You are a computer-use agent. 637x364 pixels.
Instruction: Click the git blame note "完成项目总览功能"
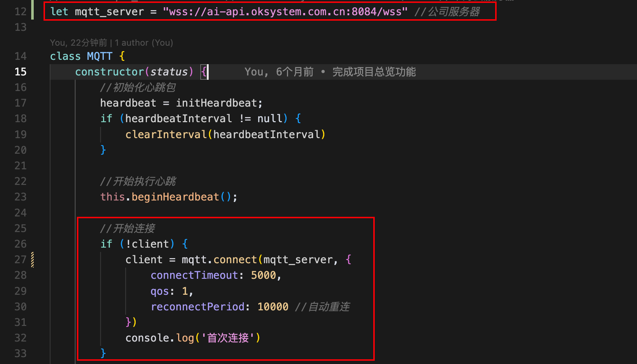[374, 72]
